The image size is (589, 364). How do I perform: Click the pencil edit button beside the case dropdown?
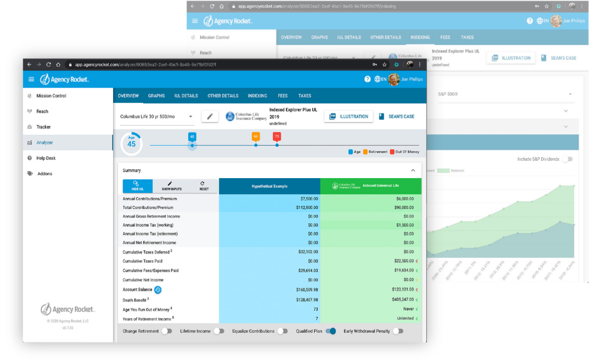[210, 117]
